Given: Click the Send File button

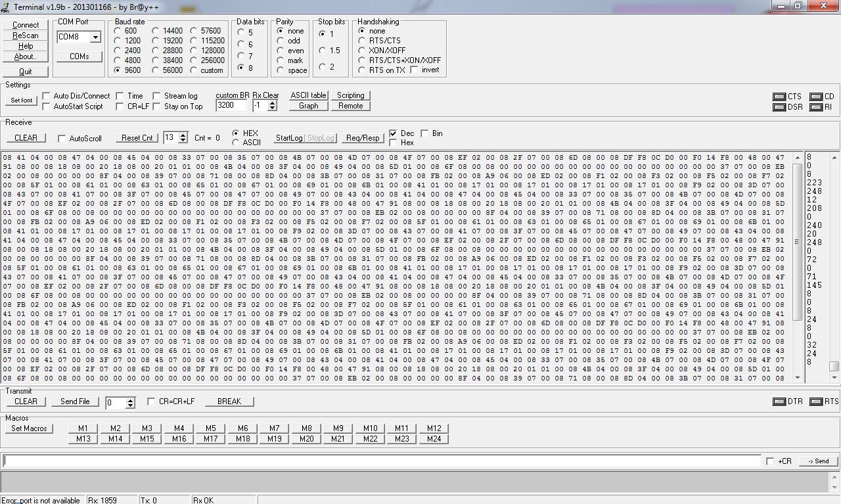Looking at the screenshot, I should pos(75,401).
